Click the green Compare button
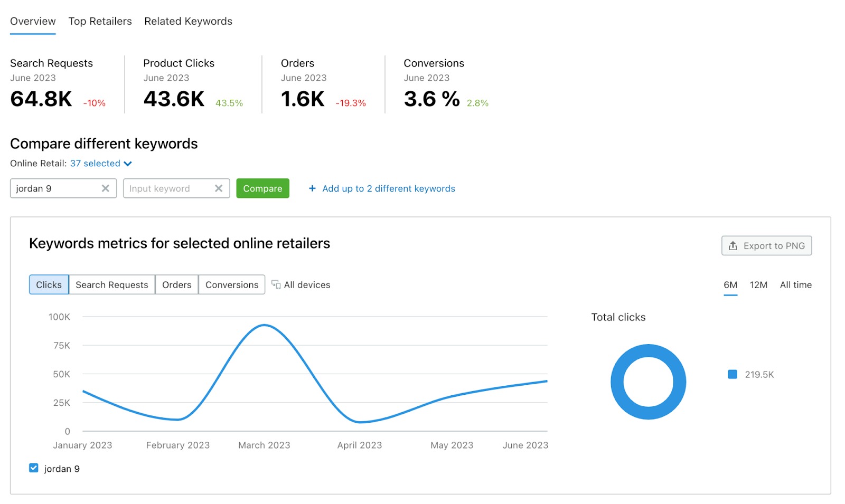 point(262,188)
